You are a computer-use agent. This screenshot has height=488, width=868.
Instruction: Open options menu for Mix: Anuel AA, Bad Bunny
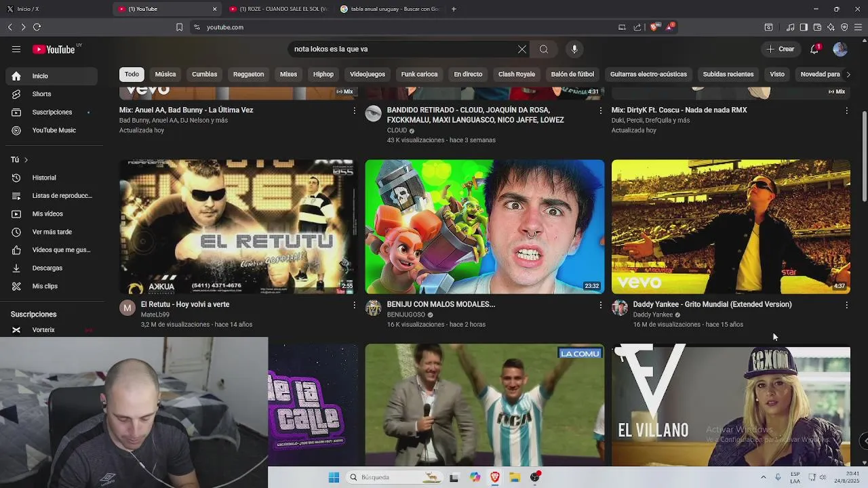(x=354, y=110)
